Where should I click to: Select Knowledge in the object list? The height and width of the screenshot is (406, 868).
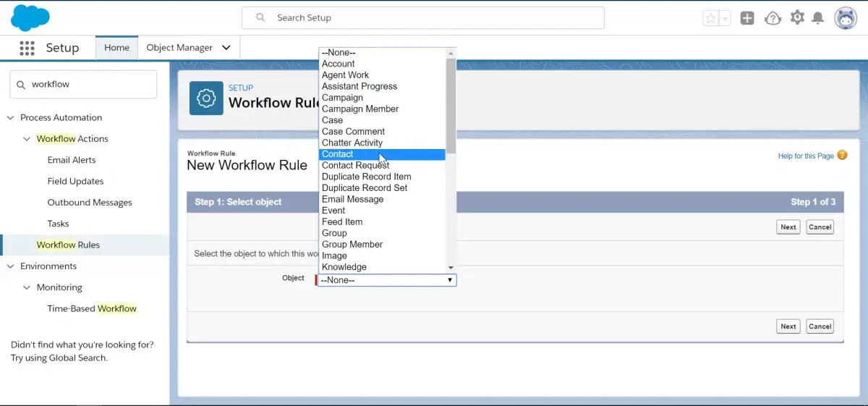(x=382, y=267)
